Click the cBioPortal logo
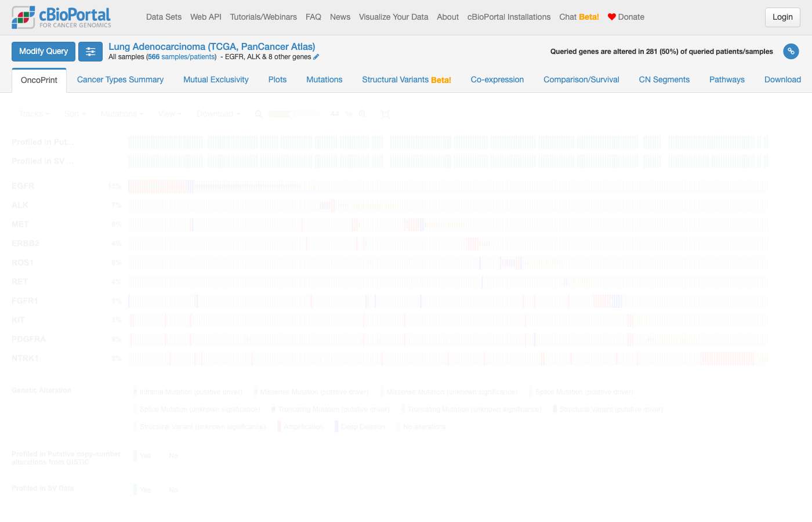This screenshot has width=812, height=522. point(61,17)
